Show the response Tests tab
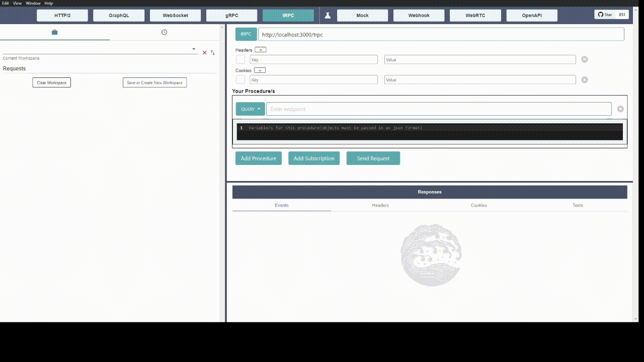The image size is (644, 362). (x=578, y=205)
